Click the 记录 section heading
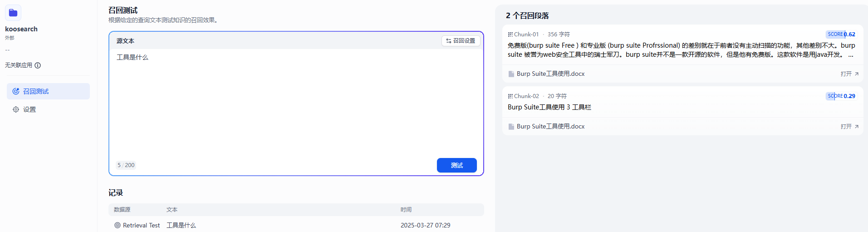868x232 pixels. coord(116,193)
